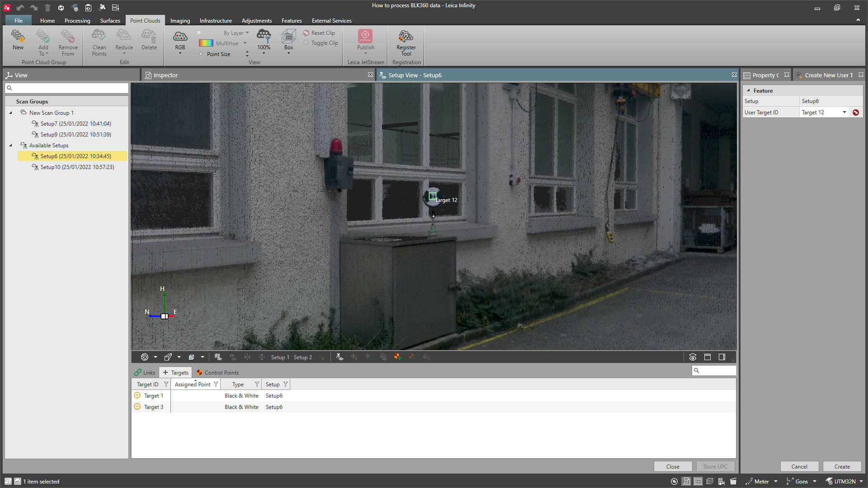Collapse the New Scan Group 1 tree node
This screenshot has width=868, height=488.
click(x=11, y=113)
